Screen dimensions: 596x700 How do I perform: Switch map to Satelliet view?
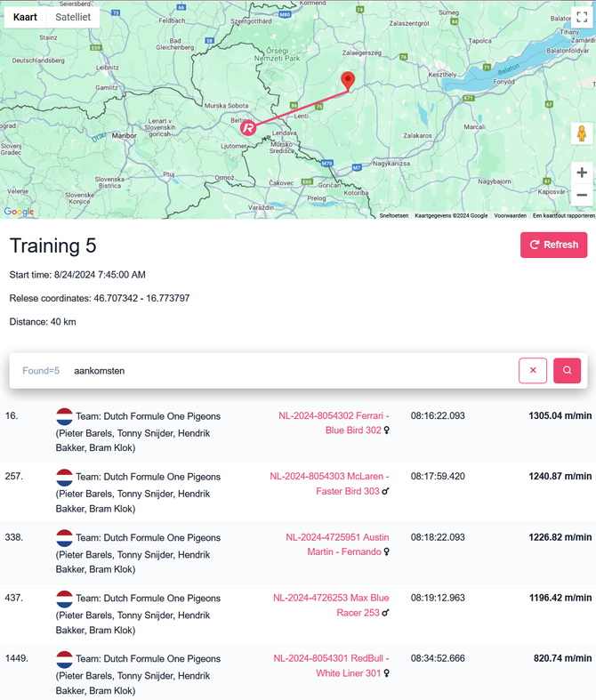coord(73,17)
